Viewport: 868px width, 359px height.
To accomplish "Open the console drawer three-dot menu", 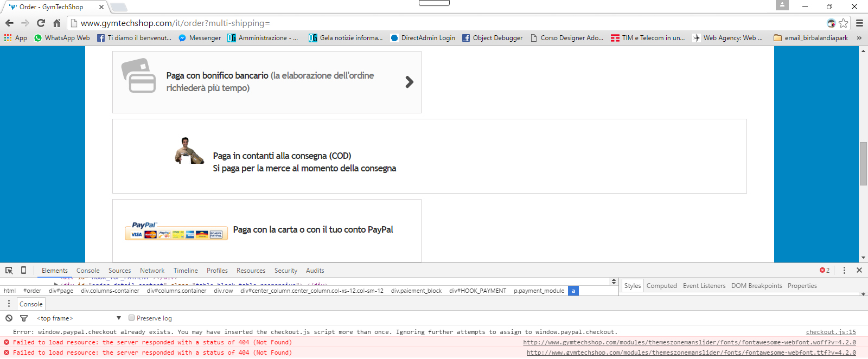I will [x=9, y=304].
